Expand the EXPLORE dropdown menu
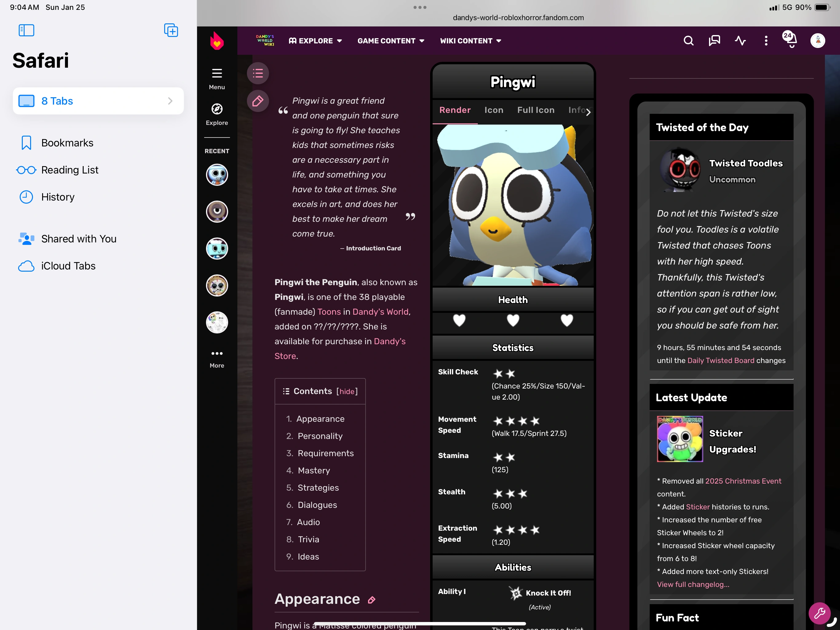This screenshot has width=840, height=630. 315,41
